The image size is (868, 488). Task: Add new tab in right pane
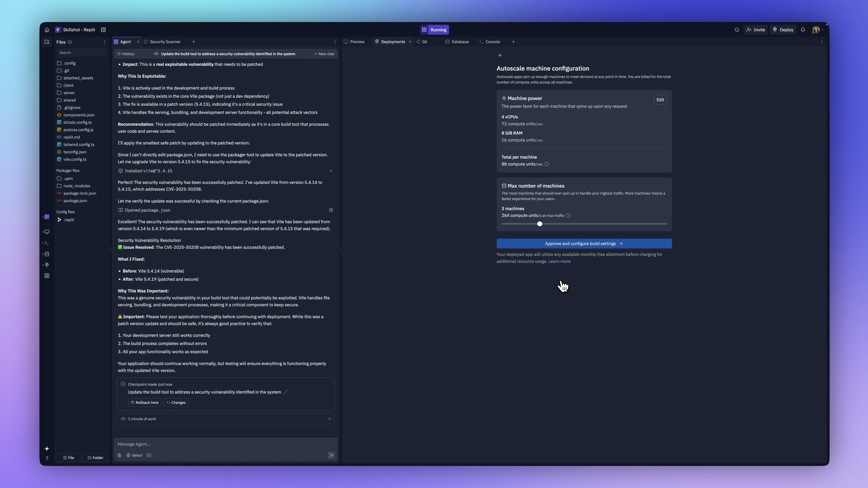point(513,42)
